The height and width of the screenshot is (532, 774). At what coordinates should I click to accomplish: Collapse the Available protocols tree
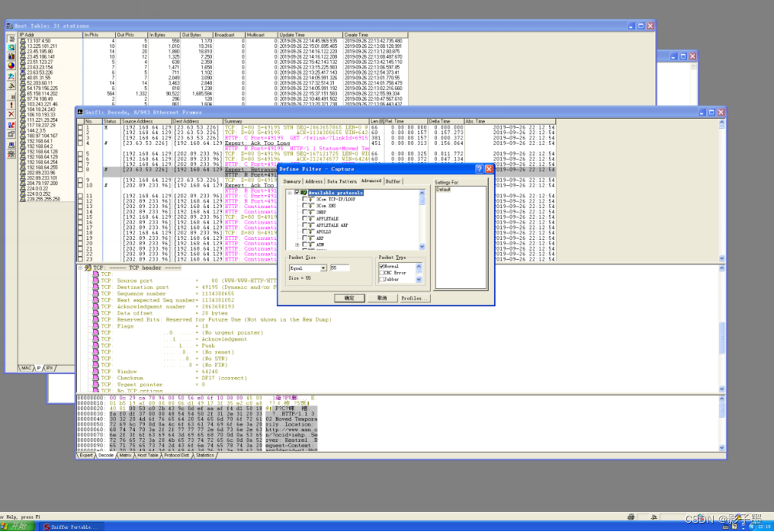coord(289,193)
